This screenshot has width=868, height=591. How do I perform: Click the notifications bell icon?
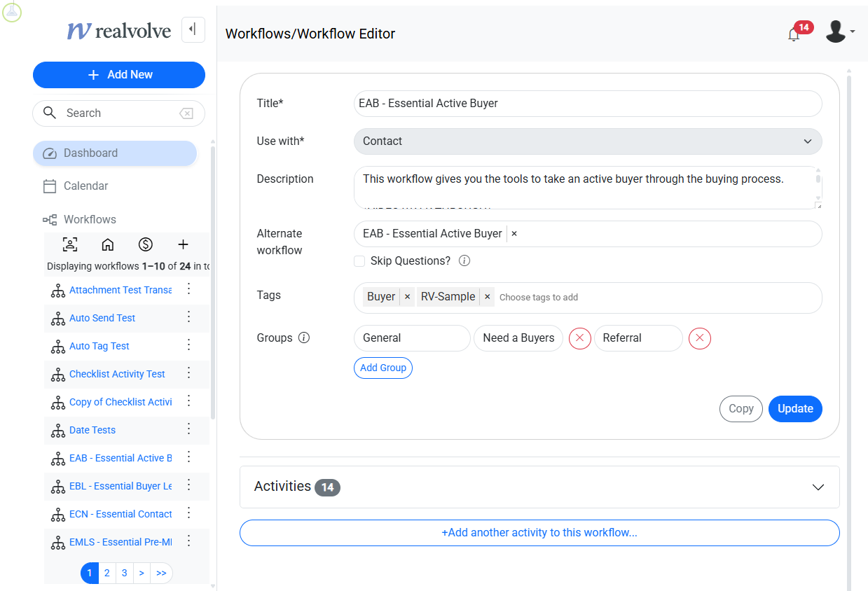794,34
